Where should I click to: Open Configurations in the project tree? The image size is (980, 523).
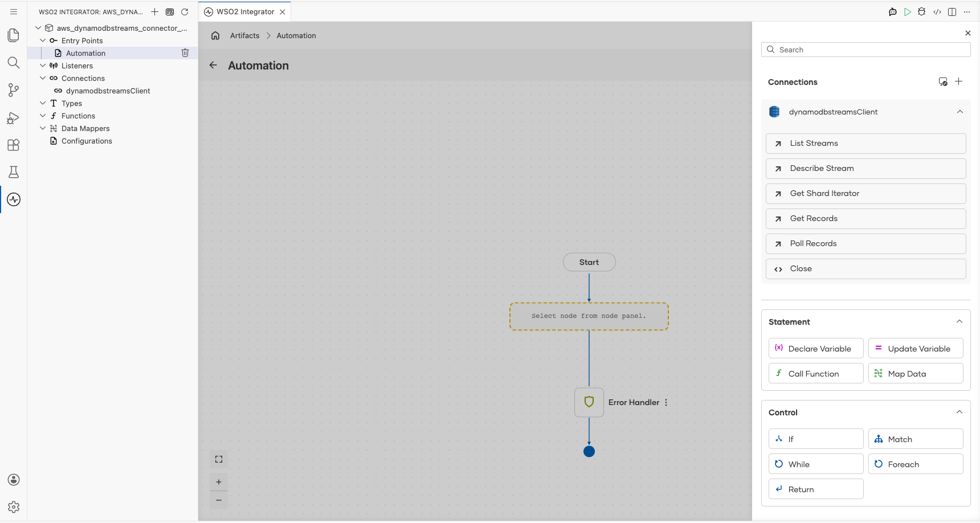(87, 141)
